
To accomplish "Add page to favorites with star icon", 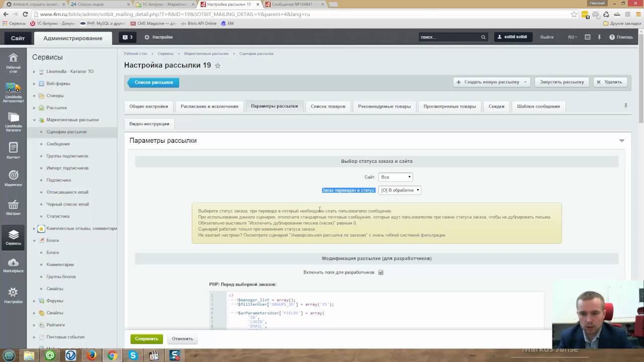I will coord(217,65).
